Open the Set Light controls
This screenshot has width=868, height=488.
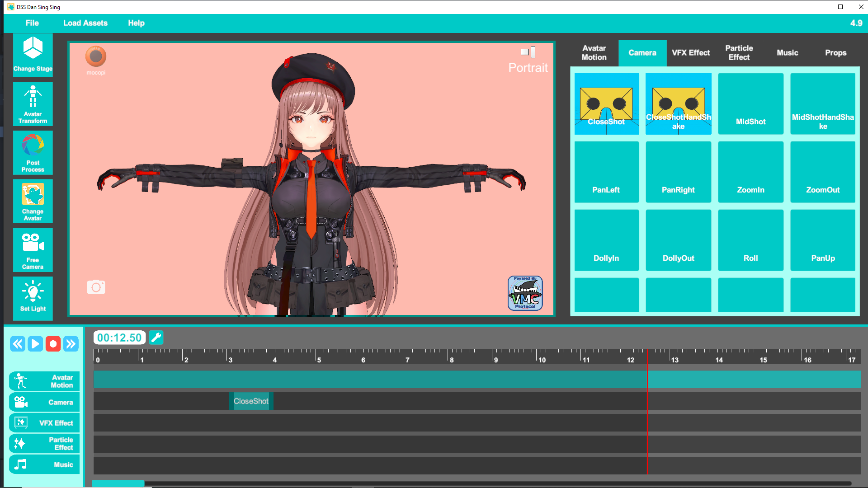[32, 298]
